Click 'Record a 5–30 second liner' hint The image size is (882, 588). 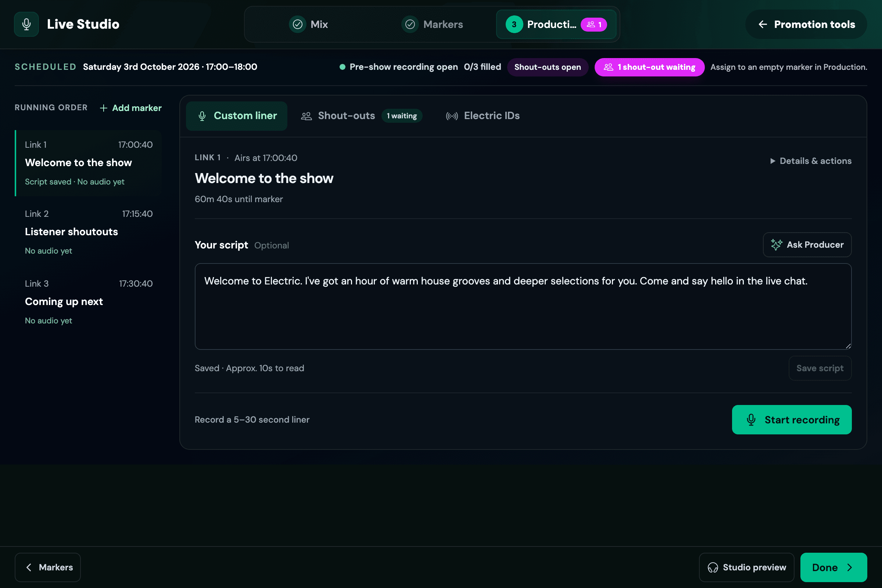pyautogui.click(x=252, y=420)
